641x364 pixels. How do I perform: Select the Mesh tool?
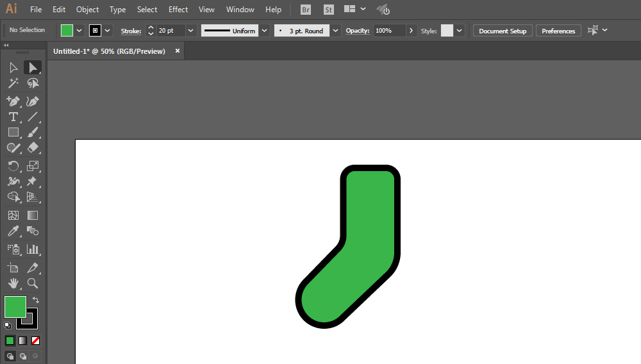(x=13, y=215)
